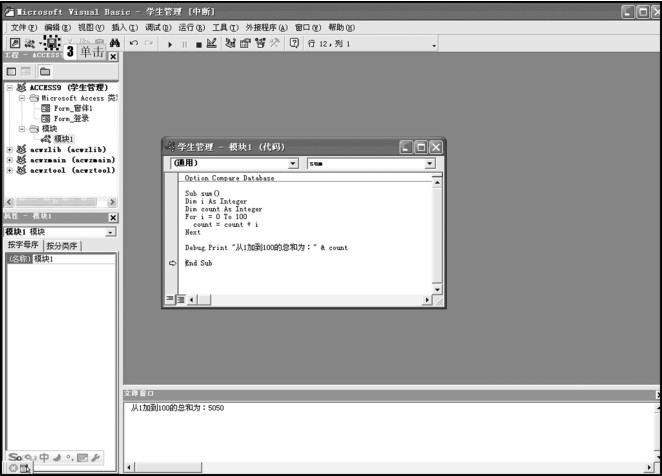Image resolution: width=662 pixels, height=476 pixels.
Task: Click code window vertical scroll down arrow
Action: tap(437, 290)
